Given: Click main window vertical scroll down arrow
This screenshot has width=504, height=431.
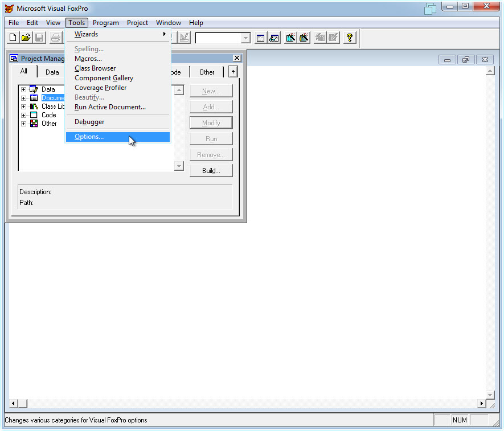Looking at the screenshot, I should pos(490,395).
